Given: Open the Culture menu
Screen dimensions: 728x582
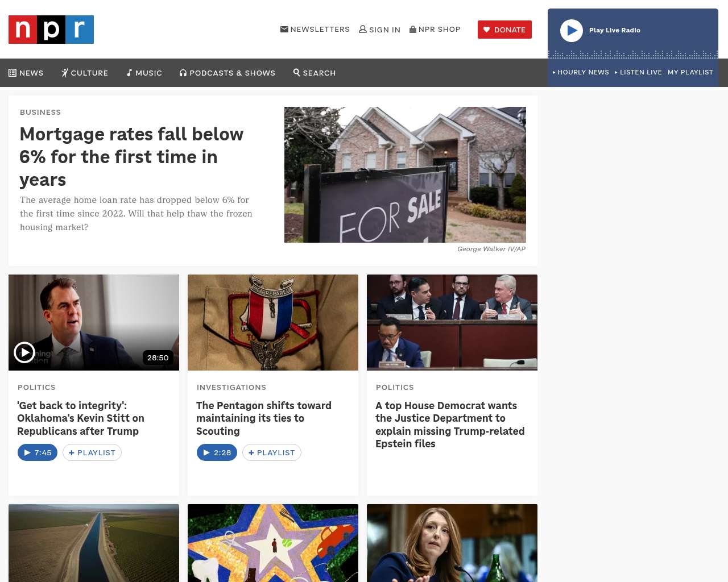Looking at the screenshot, I should click(85, 73).
